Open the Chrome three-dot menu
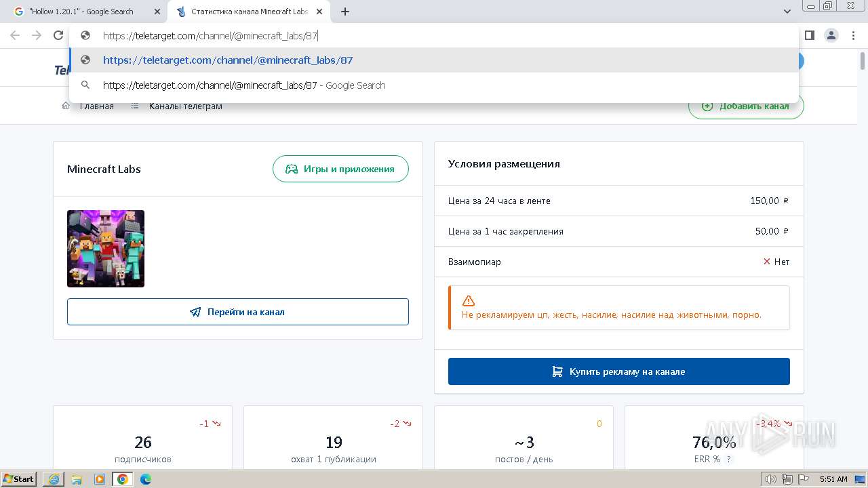The image size is (868, 488). [x=854, y=35]
